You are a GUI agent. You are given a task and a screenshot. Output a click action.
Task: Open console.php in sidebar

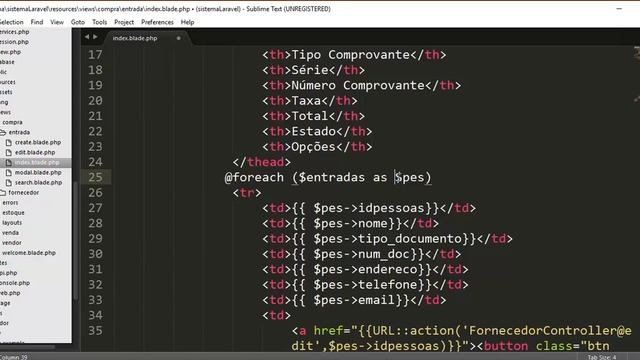coord(15,283)
